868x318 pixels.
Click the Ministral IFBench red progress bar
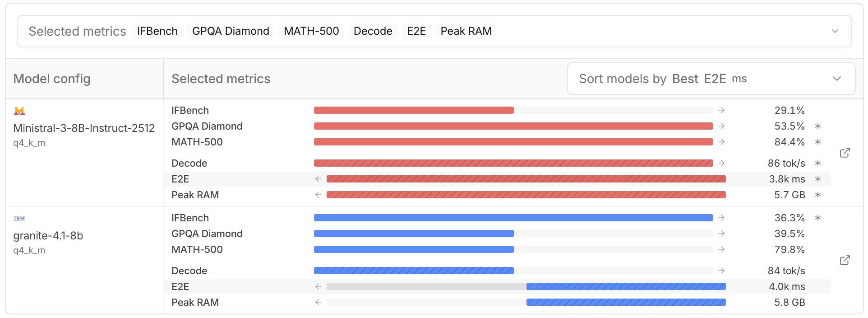[x=414, y=110]
